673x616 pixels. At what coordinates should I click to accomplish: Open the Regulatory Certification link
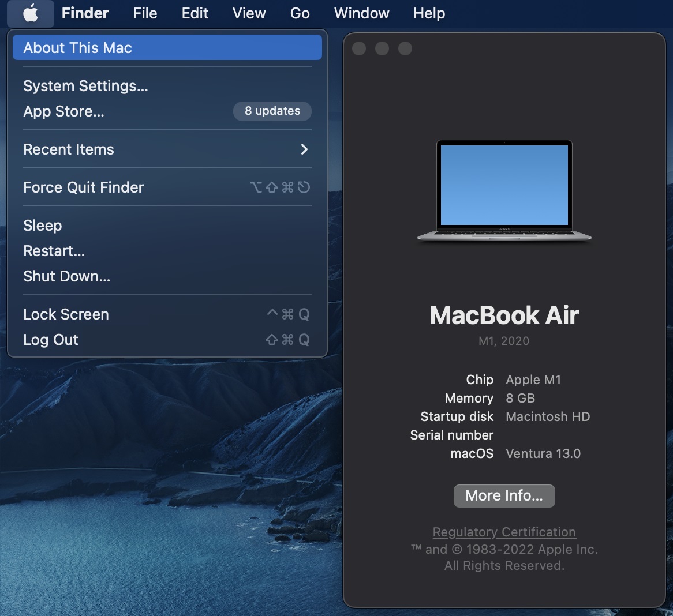504,532
